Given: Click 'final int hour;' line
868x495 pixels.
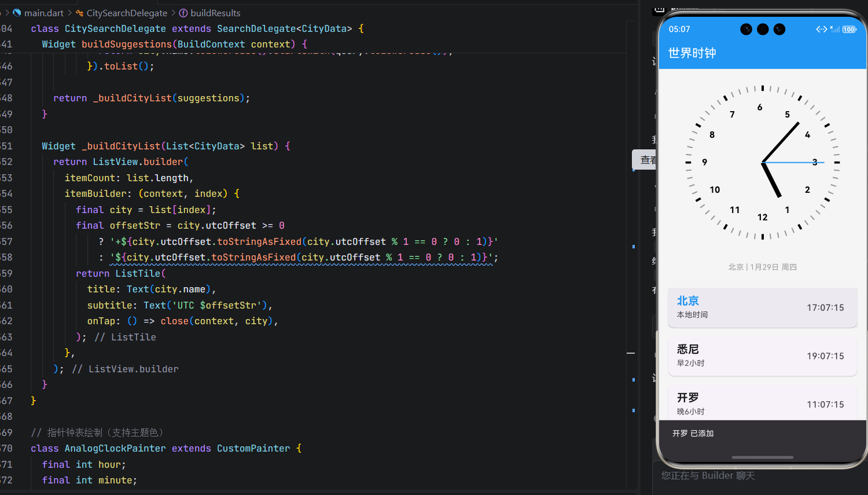Looking at the screenshot, I should click(84, 465).
